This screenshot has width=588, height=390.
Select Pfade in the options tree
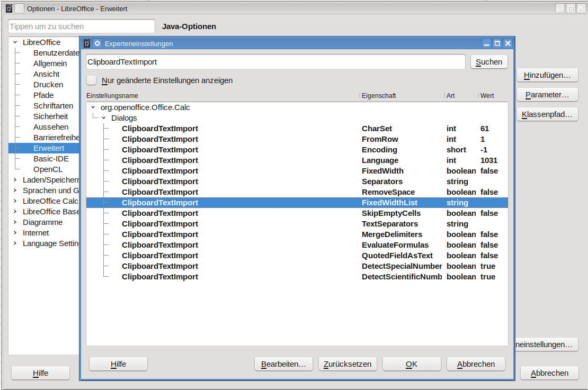point(43,95)
